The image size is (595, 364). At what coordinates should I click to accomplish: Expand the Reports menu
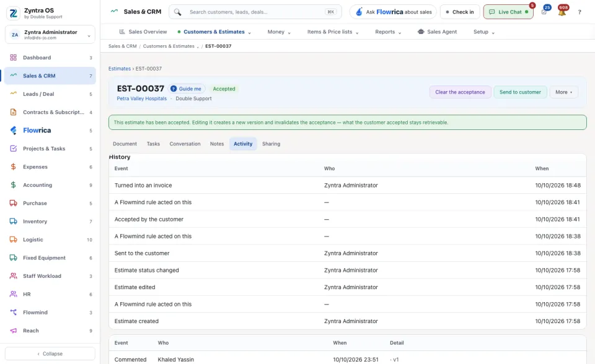click(388, 32)
